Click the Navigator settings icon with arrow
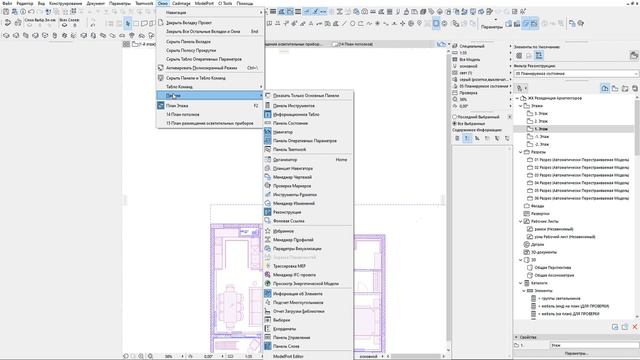The image size is (640, 360). (521, 88)
